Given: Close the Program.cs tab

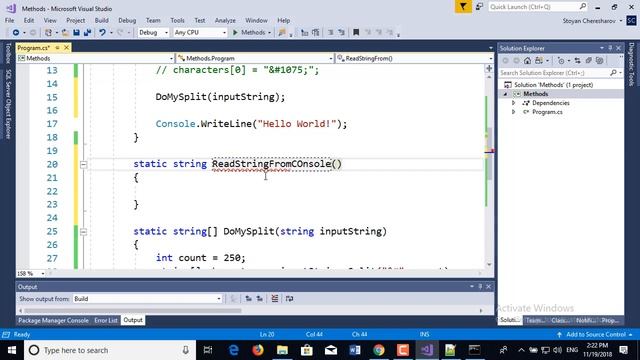Looking at the screenshot, I should tap(66, 48).
